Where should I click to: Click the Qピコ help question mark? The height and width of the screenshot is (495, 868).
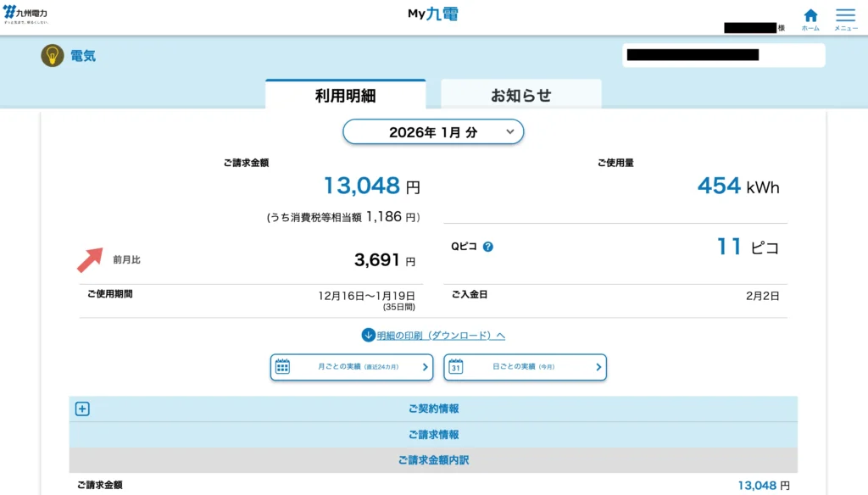487,247
